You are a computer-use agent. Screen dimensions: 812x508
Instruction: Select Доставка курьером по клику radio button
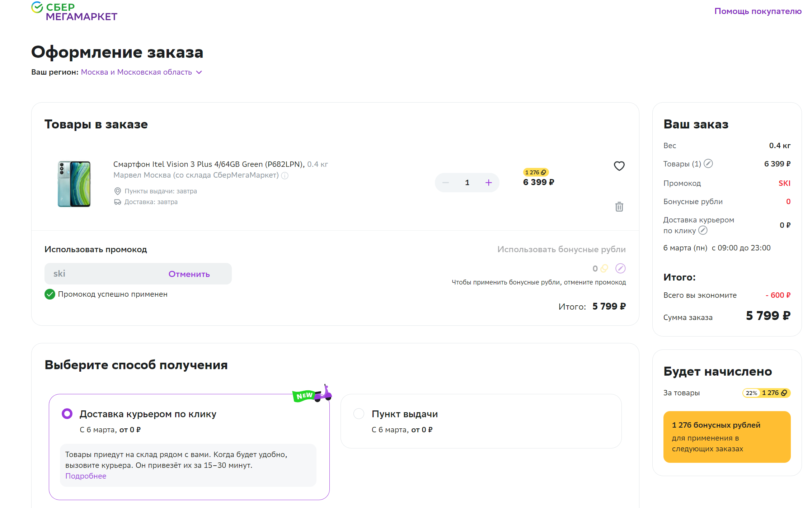67,414
